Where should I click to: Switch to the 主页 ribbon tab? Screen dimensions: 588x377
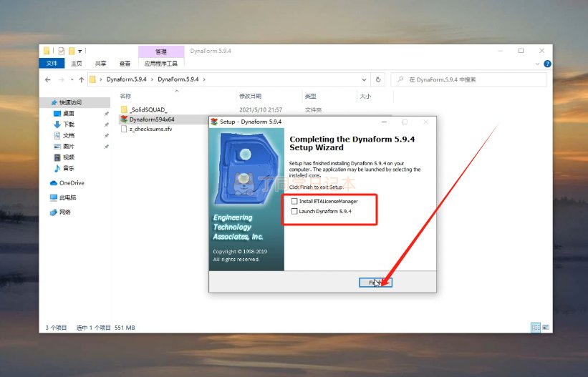click(77, 64)
